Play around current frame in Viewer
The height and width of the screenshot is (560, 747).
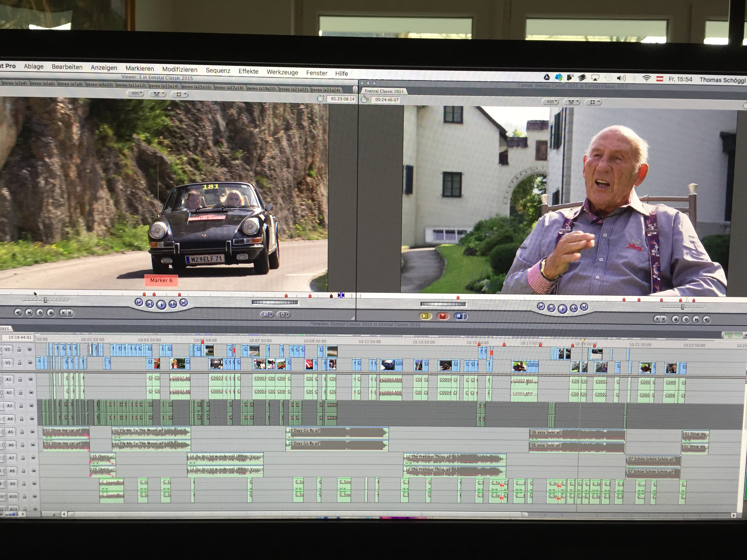pyautogui.click(x=173, y=304)
